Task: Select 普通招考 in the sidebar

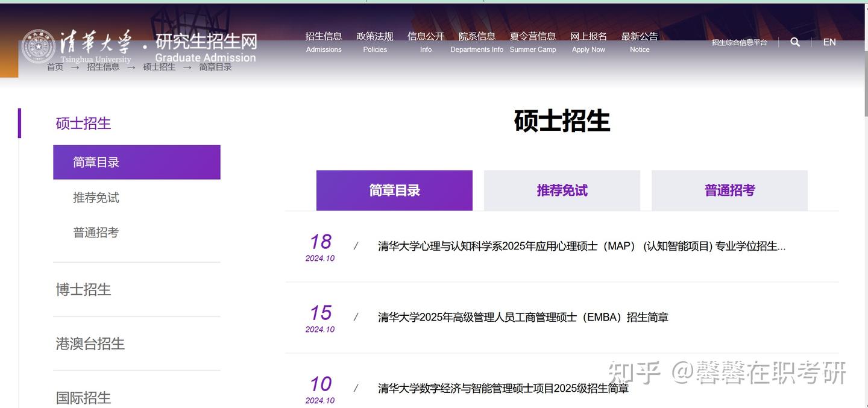Action: point(96,233)
